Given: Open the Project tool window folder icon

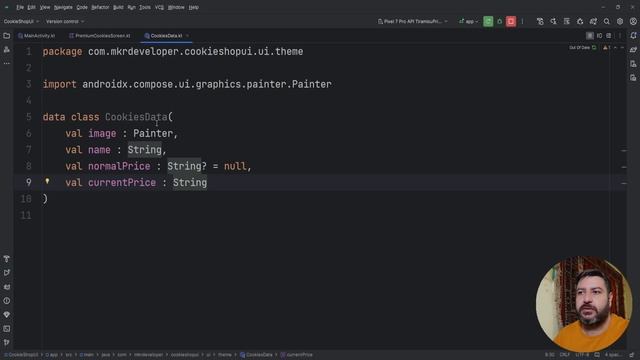Looking at the screenshot, I should pyautogui.click(x=7, y=36).
